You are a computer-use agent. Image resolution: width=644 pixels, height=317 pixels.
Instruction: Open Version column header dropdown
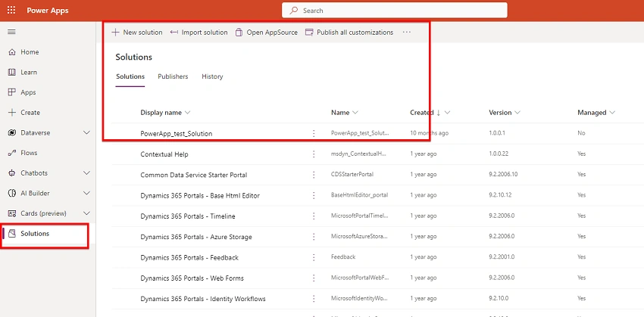[x=517, y=113]
